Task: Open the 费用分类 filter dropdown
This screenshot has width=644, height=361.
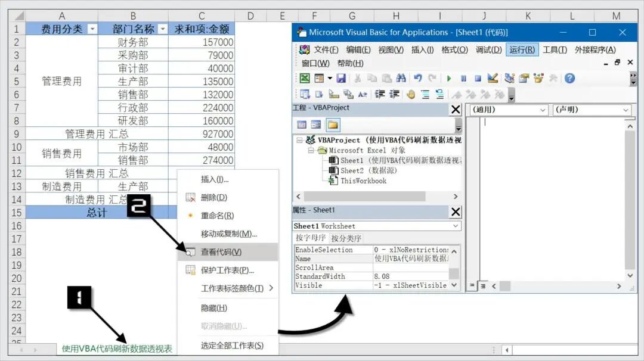Action: [x=92, y=29]
